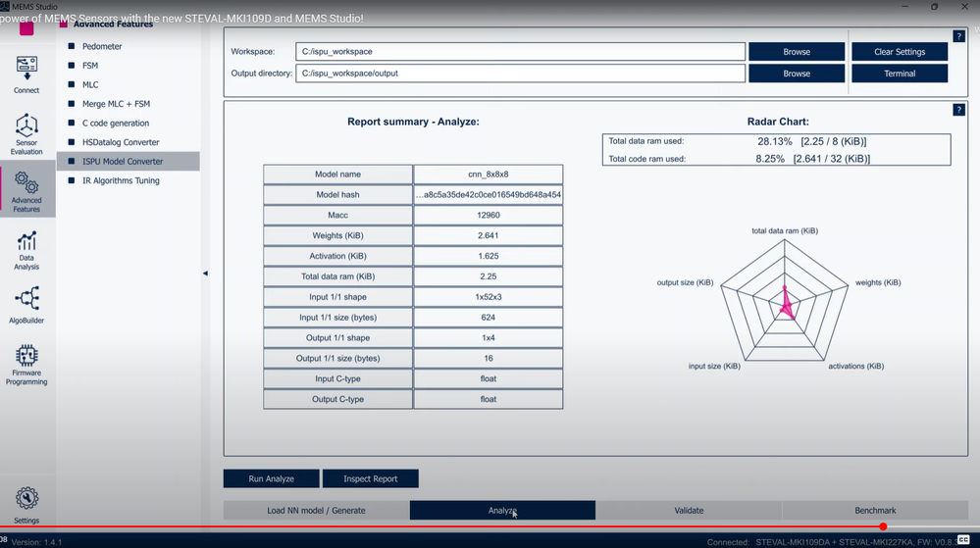Switch to the Analyze tab
This screenshot has width=980, height=548.
(502, 511)
